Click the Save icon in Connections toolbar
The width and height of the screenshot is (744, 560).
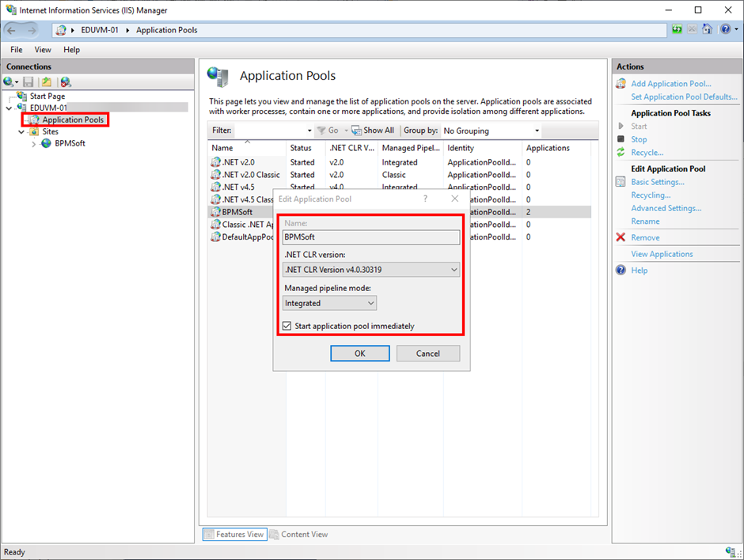click(28, 82)
